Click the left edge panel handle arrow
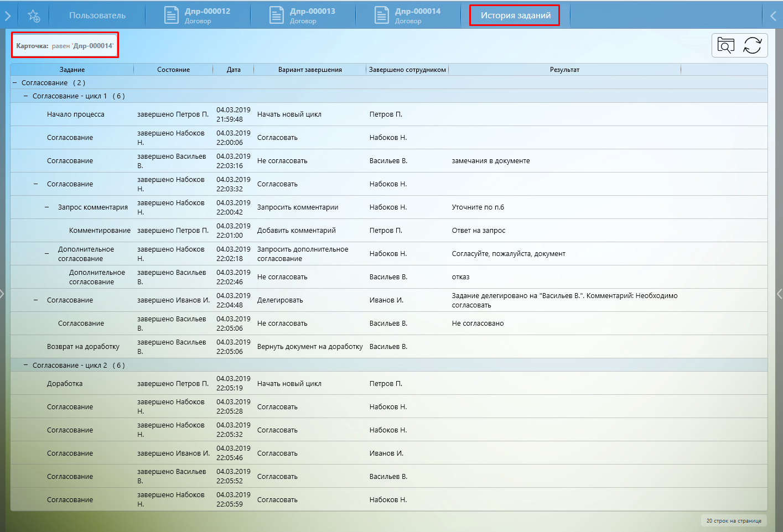 pos(2,294)
